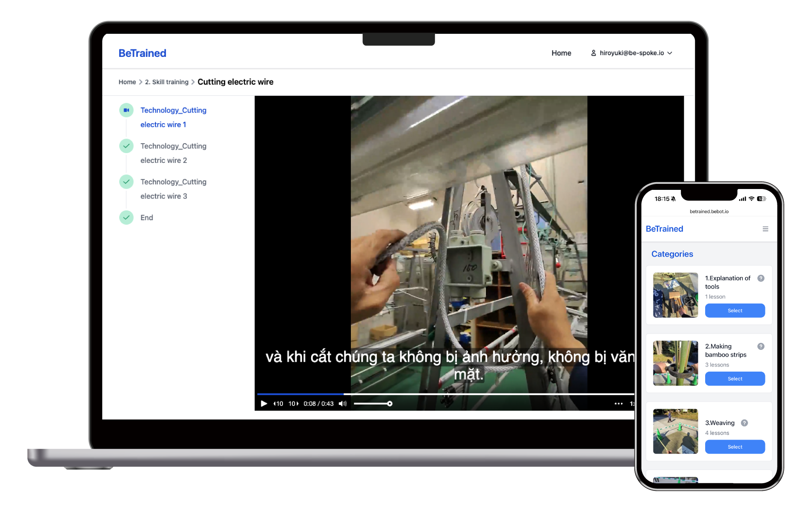Click the betrained.bebot.io address bar
812x508 pixels.
[x=709, y=212]
